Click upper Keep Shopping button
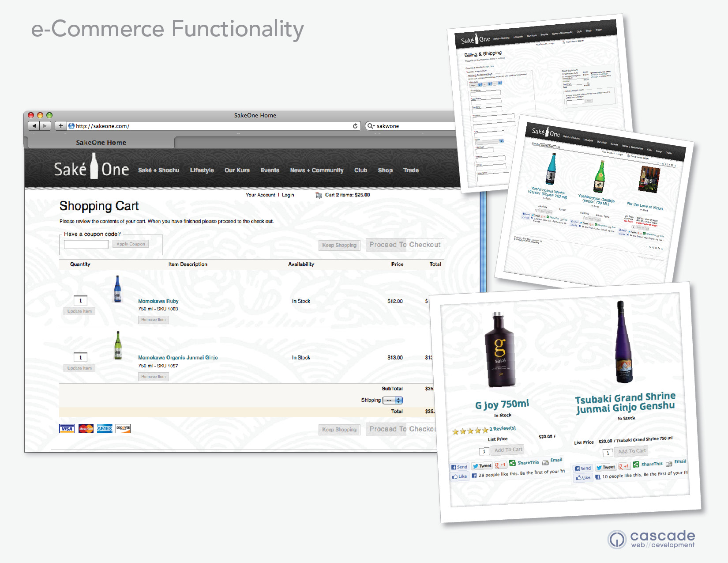This screenshot has height=563, width=728. click(x=339, y=245)
